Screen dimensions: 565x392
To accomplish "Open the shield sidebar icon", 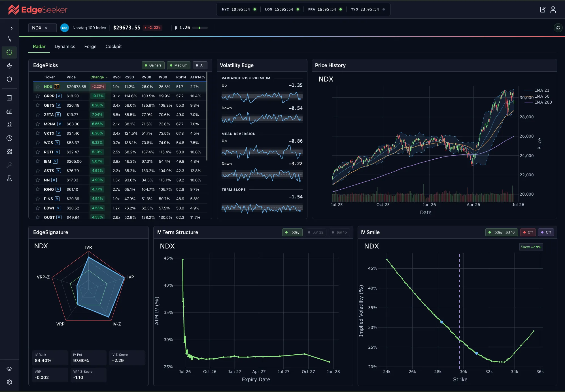I will tap(9, 79).
